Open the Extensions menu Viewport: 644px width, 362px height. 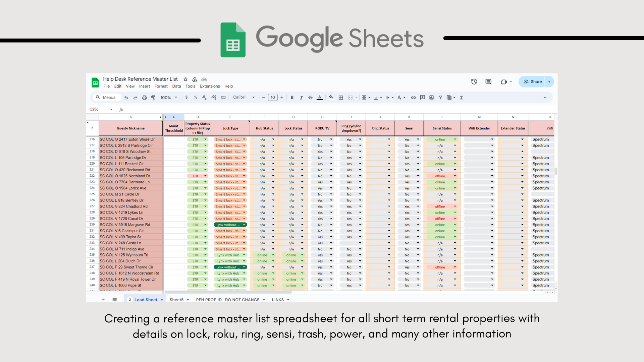[210, 86]
